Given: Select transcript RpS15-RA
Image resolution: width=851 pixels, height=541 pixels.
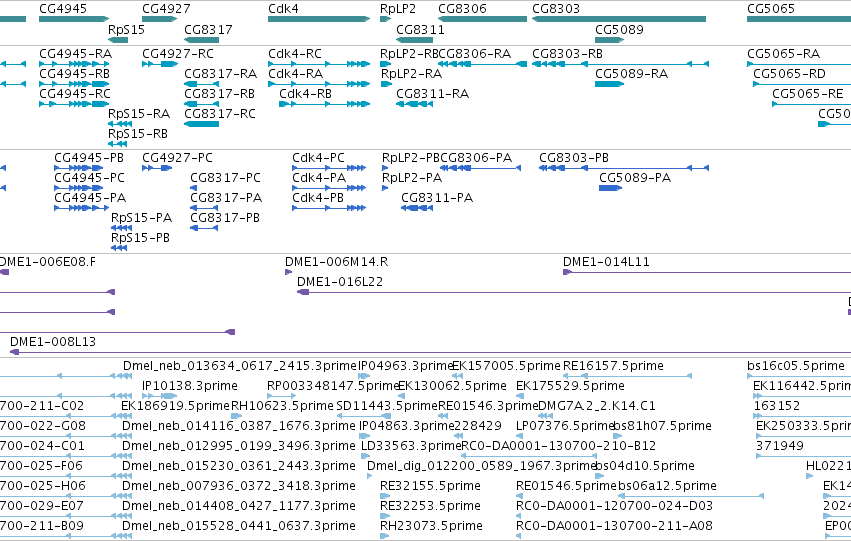Looking at the screenshot, I should click(x=120, y=124).
